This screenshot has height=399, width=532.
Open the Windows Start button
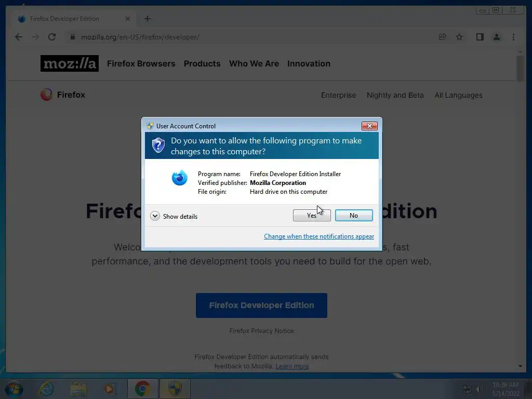pyautogui.click(x=14, y=389)
